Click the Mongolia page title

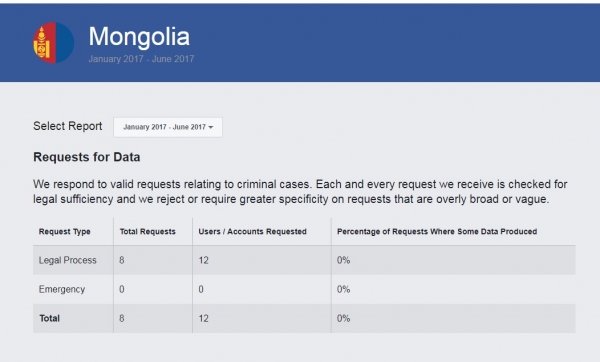(x=139, y=37)
